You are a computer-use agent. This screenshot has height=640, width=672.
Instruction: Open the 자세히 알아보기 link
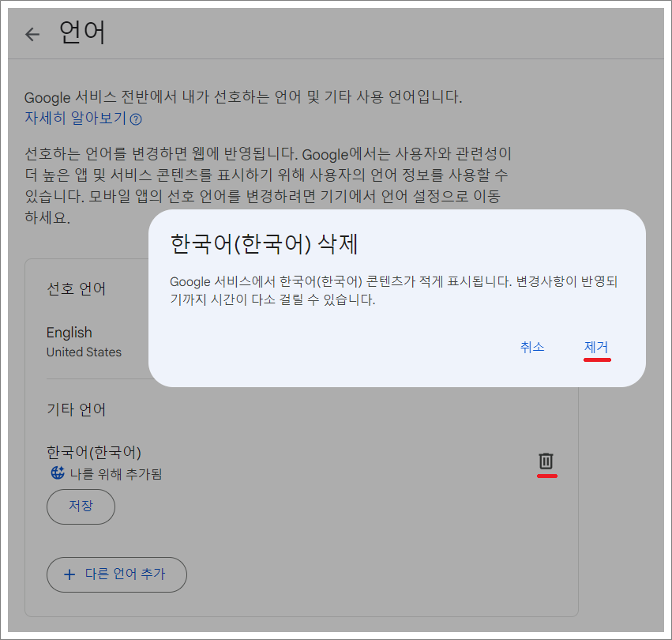click(x=76, y=118)
